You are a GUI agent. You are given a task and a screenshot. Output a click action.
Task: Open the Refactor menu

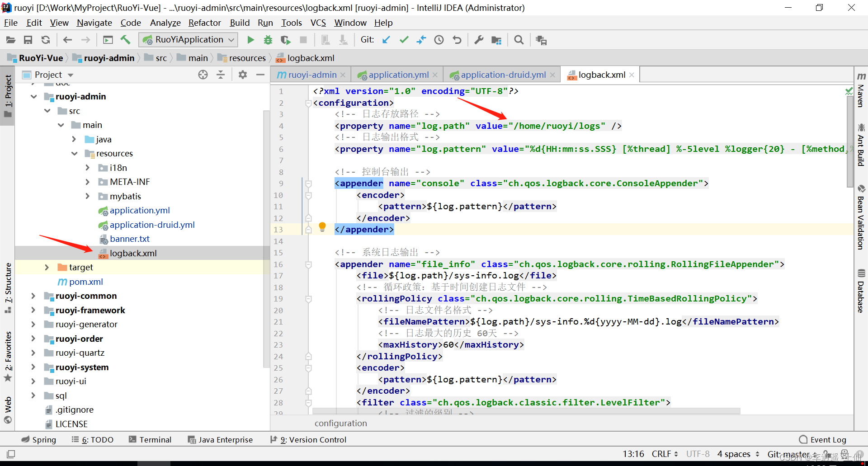[205, 23]
